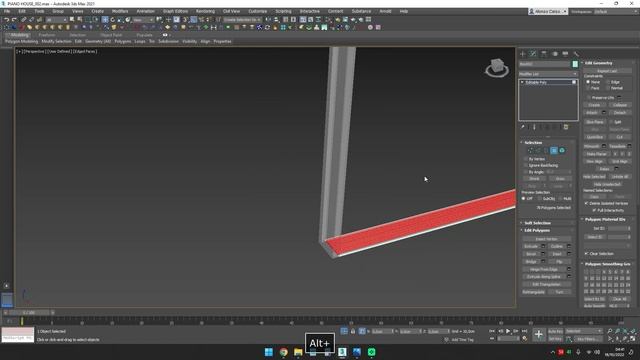
Task: Click the Undo arrow icon
Action: pyautogui.click(x=7, y=20)
